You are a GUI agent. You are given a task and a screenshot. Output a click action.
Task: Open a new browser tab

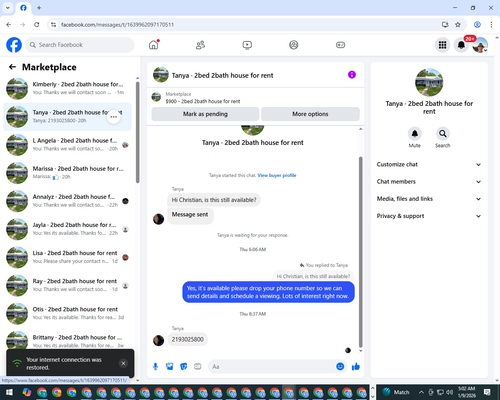pos(39,8)
